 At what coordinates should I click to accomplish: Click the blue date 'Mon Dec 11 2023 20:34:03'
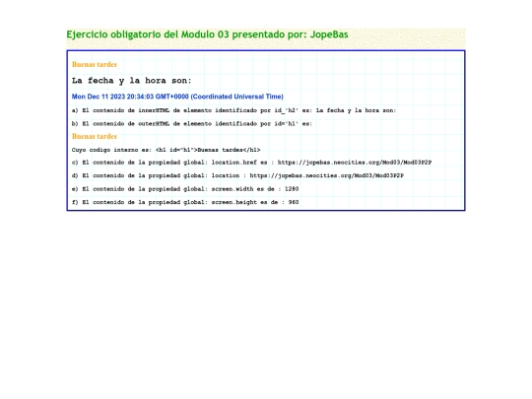(x=177, y=97)
